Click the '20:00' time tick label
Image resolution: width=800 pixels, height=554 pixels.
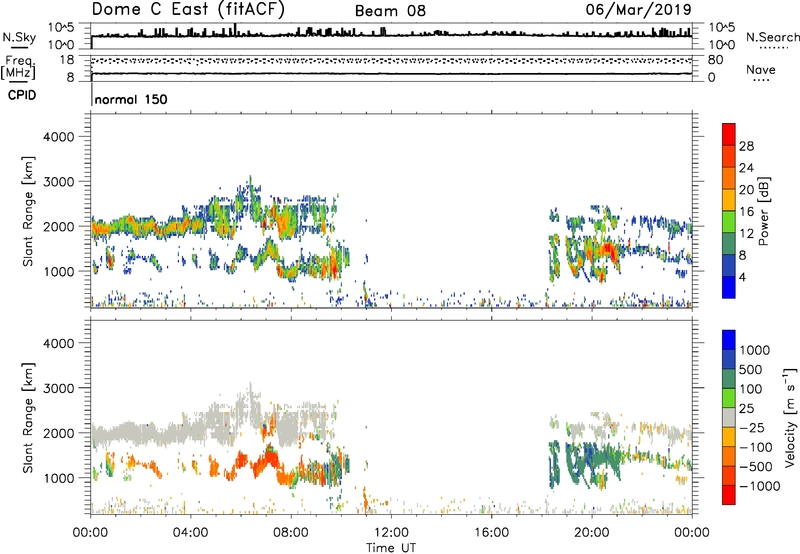(x=591, y=533)
